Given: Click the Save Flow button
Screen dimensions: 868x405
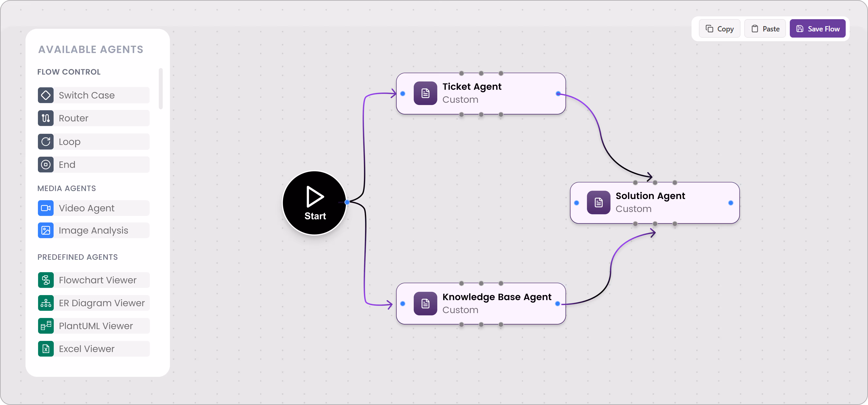Looking at the screenshot, I should click(x=818, y=29).
